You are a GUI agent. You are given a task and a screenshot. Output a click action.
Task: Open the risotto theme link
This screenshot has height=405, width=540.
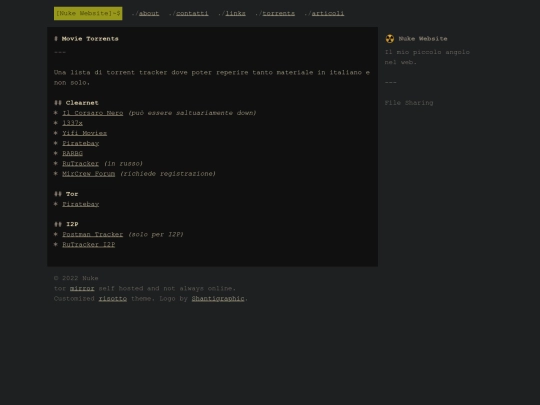(x=113, y=299)
